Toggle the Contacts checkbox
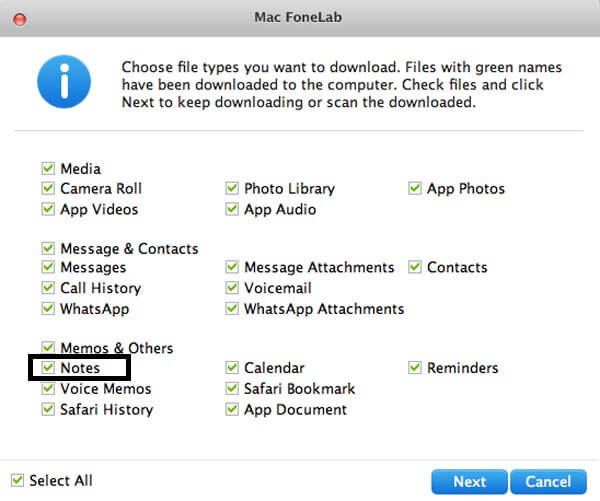Viewport: 600px width, 501px height. (415, 267)
